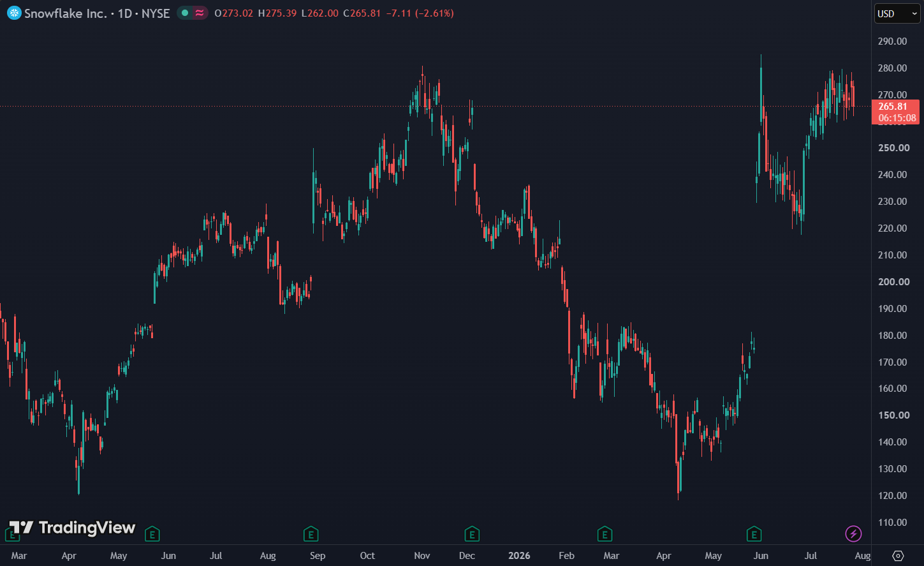Viewport: 924px width, 566px height.
Task: Click the Dec label on the time axis
Action: [x=467, y=556]
